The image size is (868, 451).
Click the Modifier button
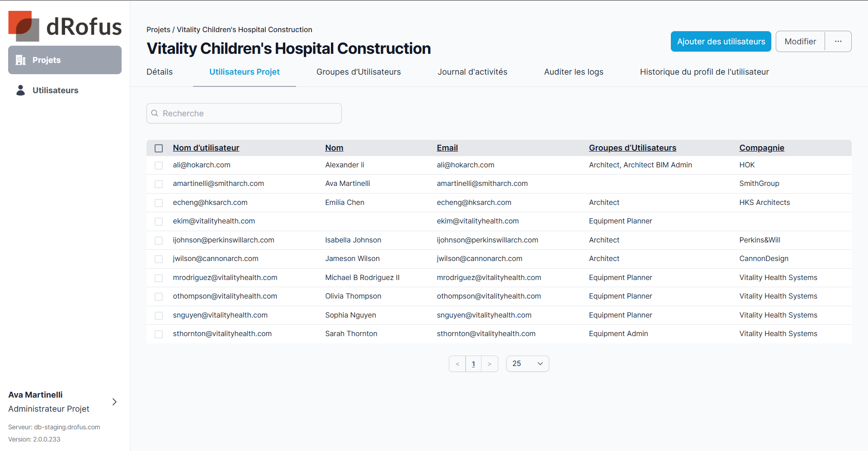pyautogui.click(x=800, y=42)
